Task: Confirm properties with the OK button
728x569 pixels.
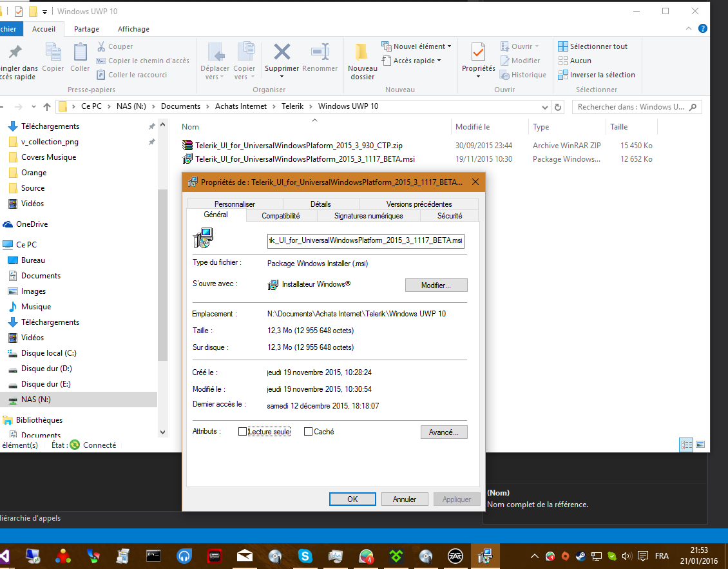Action: click(352, 499)
